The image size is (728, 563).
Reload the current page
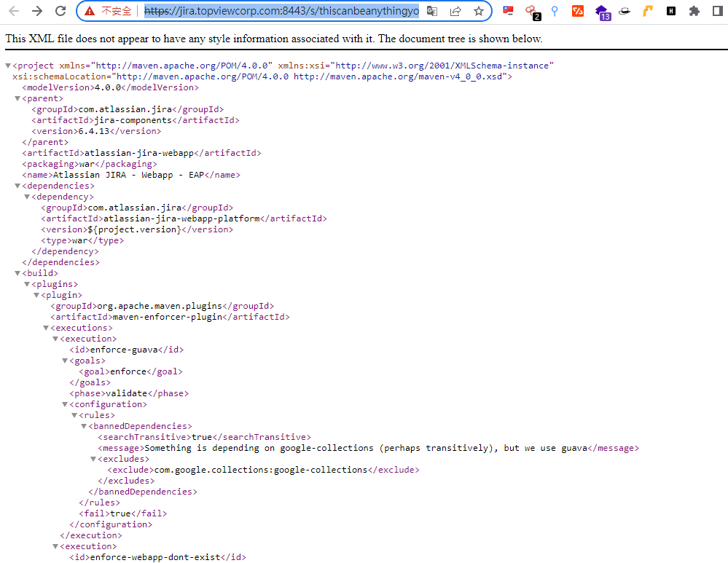coord(60,11)
